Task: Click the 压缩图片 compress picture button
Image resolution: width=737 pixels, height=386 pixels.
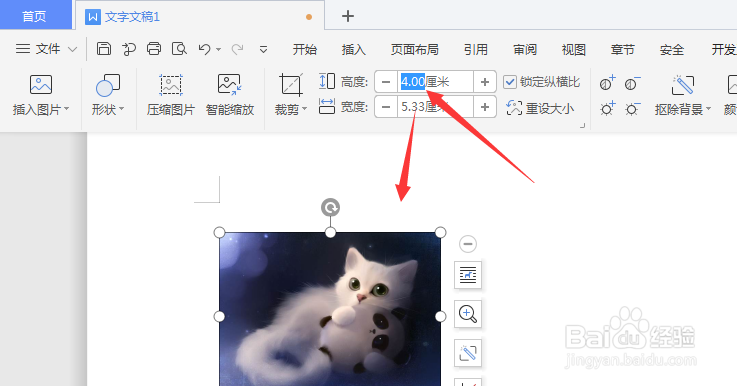Action: [x=171, y=95]
